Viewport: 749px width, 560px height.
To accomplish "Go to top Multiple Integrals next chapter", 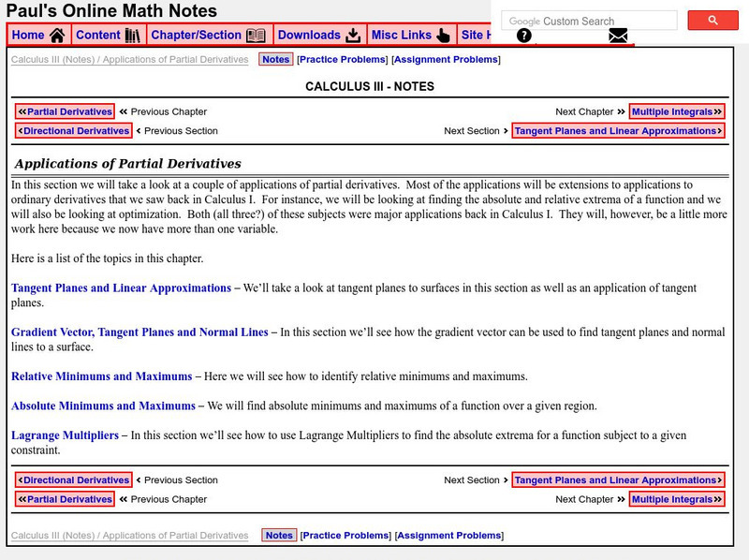I will click(x=676, y=111).
